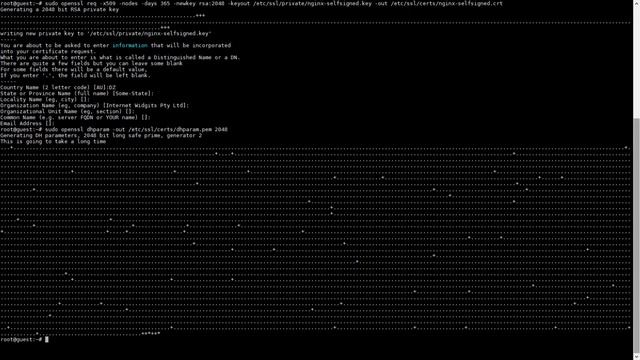Click "into your certificate request." line
The image size is (640, 360).
click(48, 51)
